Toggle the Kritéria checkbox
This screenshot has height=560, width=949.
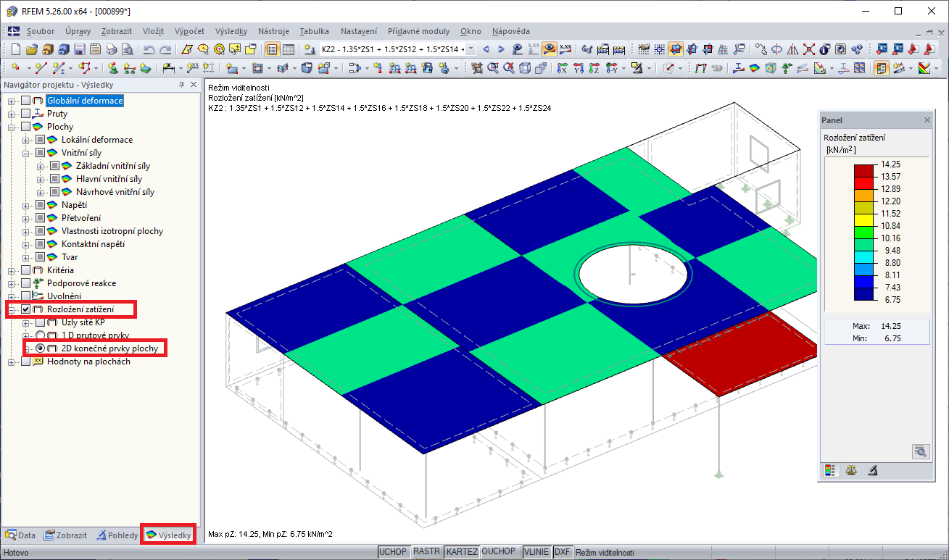[x=26, y=270]
